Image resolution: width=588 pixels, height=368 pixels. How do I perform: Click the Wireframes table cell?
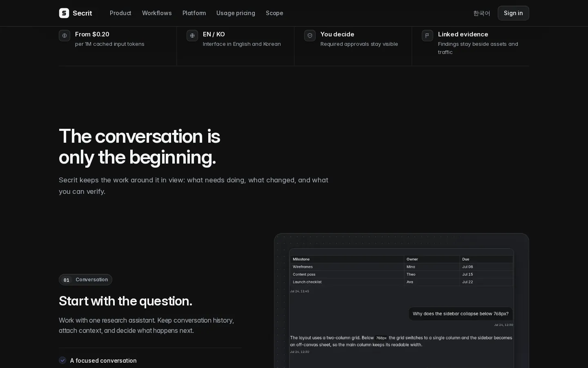point(347,267)
